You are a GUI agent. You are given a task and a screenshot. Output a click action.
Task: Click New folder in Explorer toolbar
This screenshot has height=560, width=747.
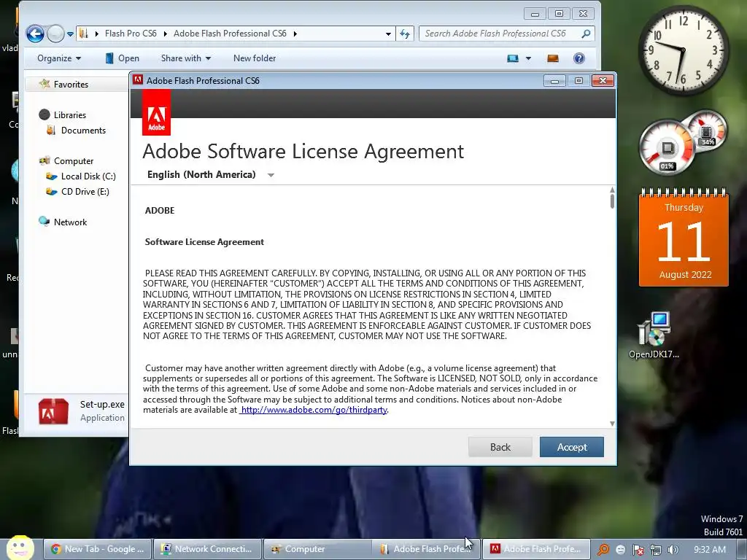(x=255, y=58)
